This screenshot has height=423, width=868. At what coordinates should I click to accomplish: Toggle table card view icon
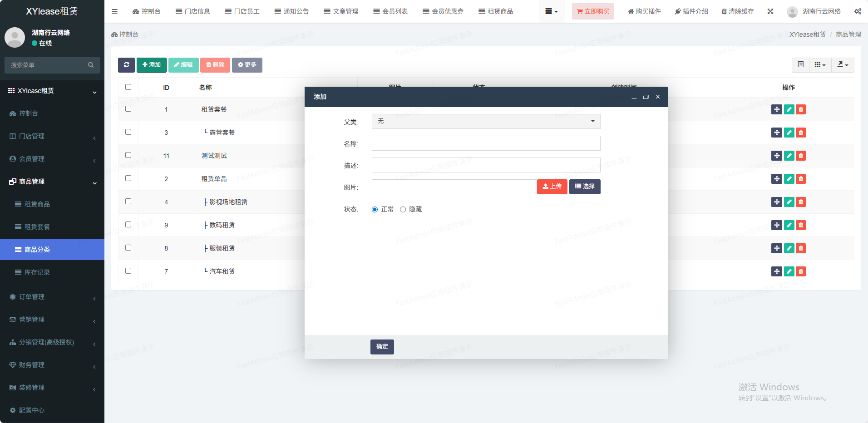pyautogui.click(x=800, y=65)
